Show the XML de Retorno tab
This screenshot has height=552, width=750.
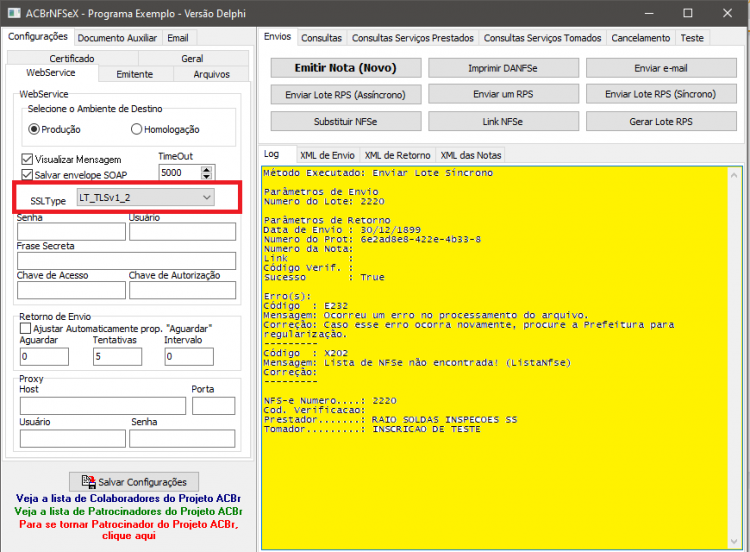coord(398,155)
